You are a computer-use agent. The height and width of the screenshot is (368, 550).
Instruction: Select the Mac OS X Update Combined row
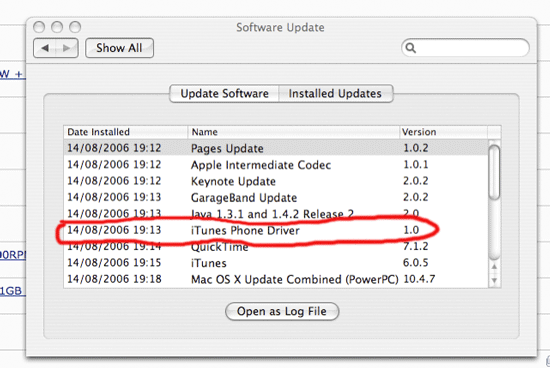pyautogui.click(x=276, y=279)
